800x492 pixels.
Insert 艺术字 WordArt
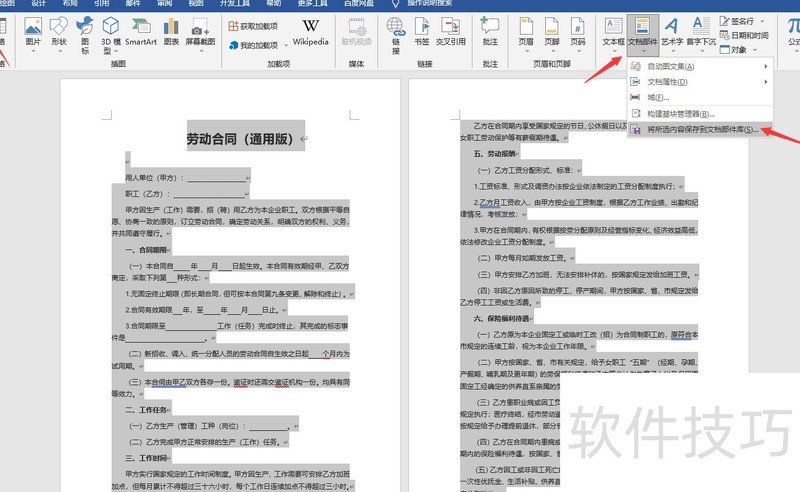pos(674,32)
